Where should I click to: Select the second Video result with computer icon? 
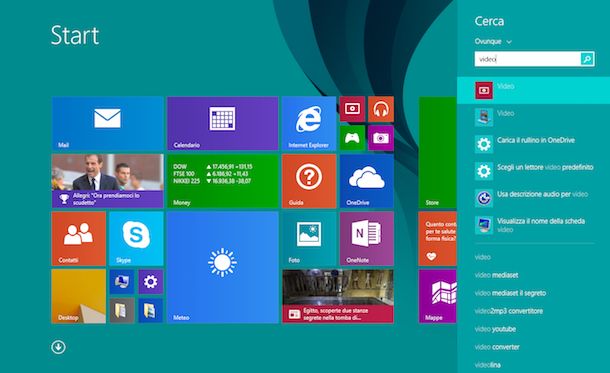pos(533,117)
